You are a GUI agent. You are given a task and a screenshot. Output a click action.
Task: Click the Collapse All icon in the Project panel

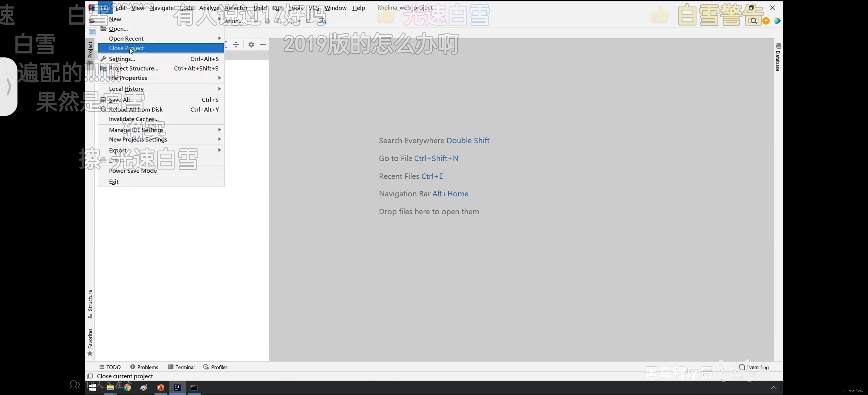click(236, 44)
